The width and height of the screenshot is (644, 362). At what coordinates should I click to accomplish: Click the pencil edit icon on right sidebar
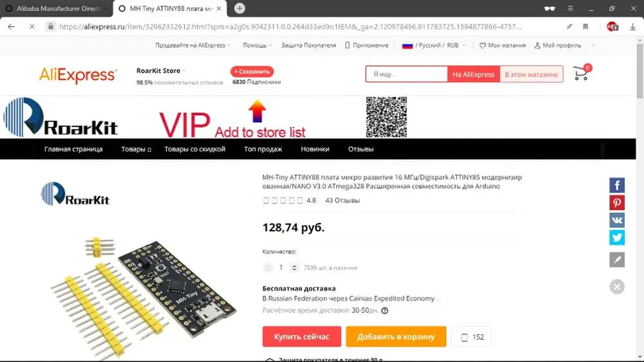[x=617, y=260]
